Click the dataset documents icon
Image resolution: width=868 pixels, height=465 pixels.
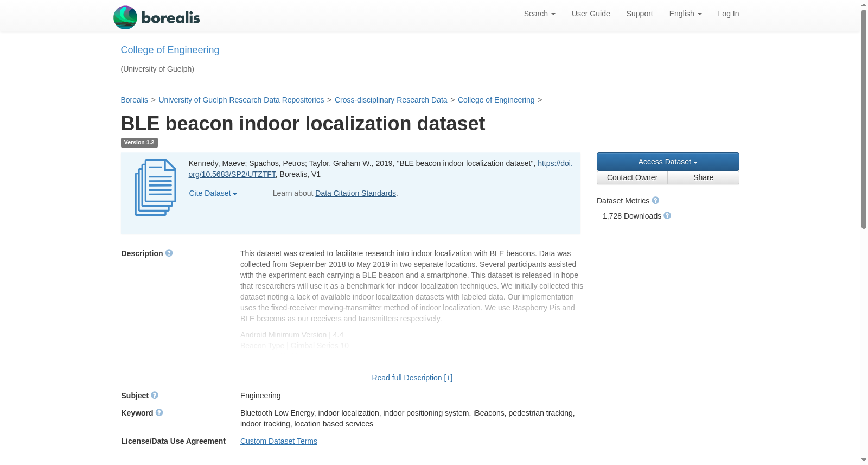(x=156, y=188)
